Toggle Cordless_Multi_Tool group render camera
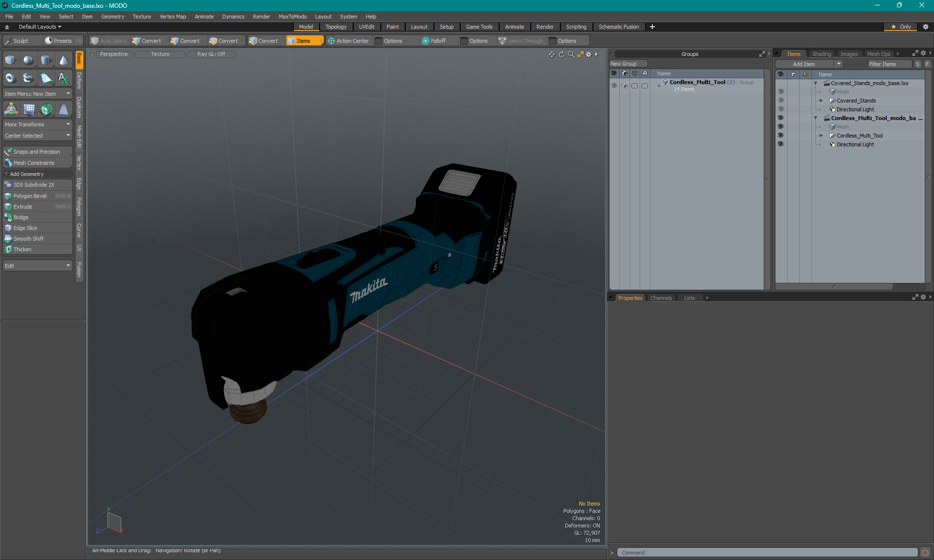Viewport: 934px width, 560px height. pos(625,86)
